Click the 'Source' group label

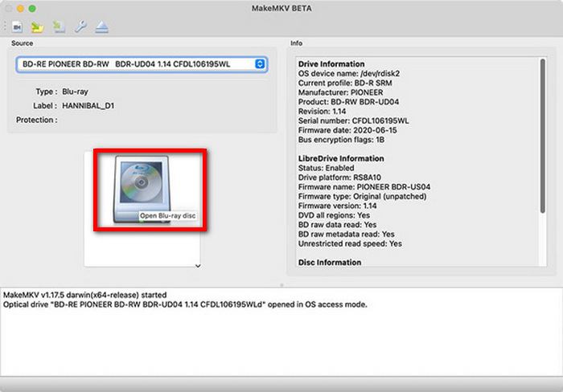(23, 43)
